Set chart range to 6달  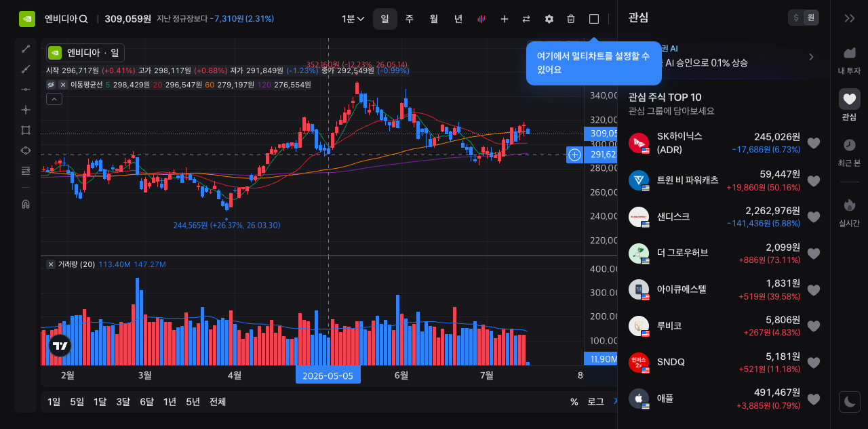pos(146,402)
